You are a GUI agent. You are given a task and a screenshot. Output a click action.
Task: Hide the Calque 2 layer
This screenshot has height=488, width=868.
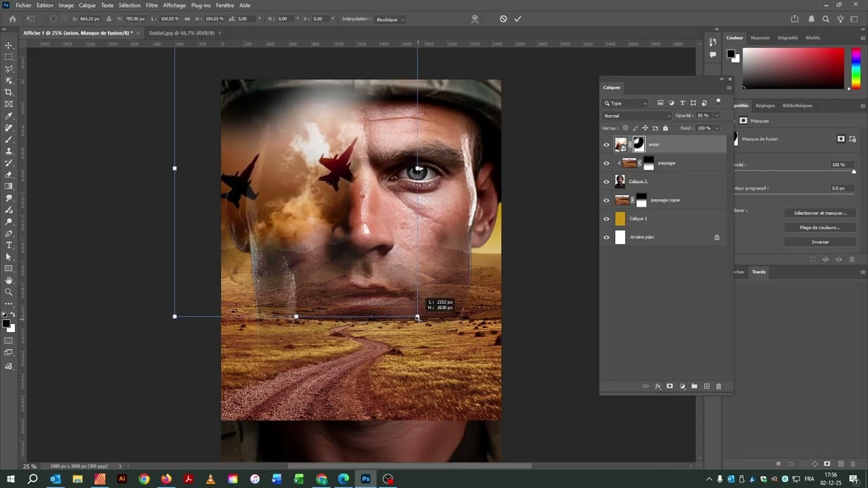pyautogui.click(x=606, y=182)
